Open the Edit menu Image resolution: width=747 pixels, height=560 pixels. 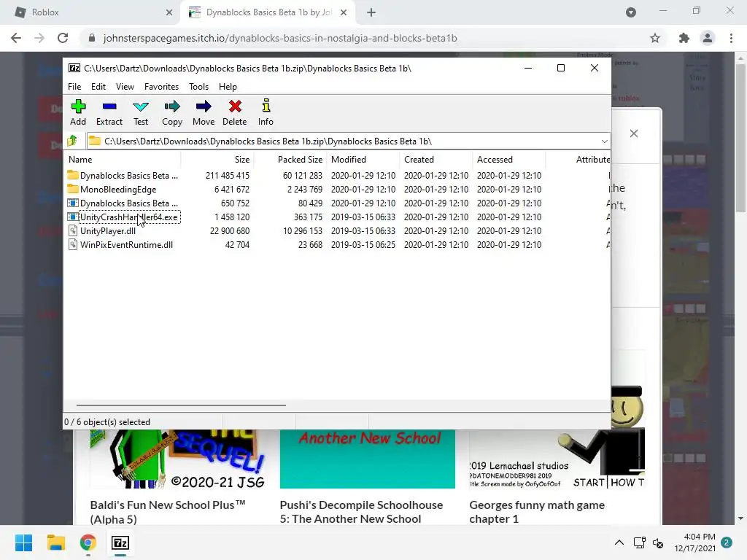98,87
